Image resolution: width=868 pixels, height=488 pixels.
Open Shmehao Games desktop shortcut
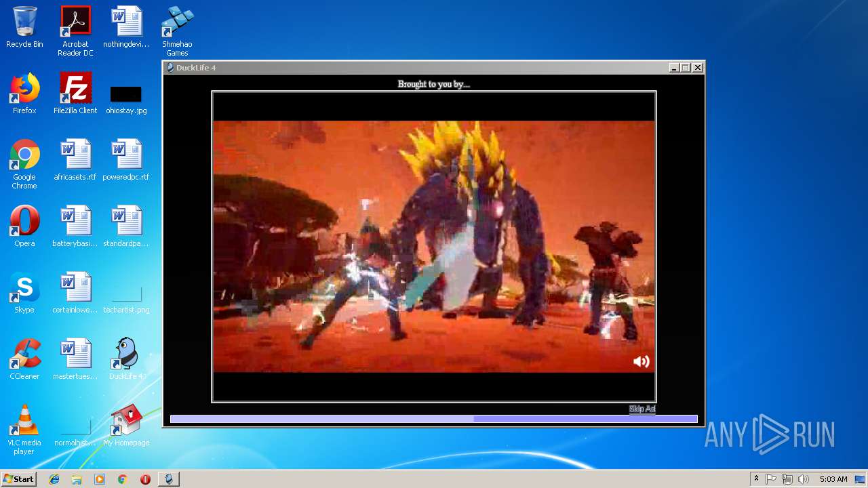[x=177, y=31]
